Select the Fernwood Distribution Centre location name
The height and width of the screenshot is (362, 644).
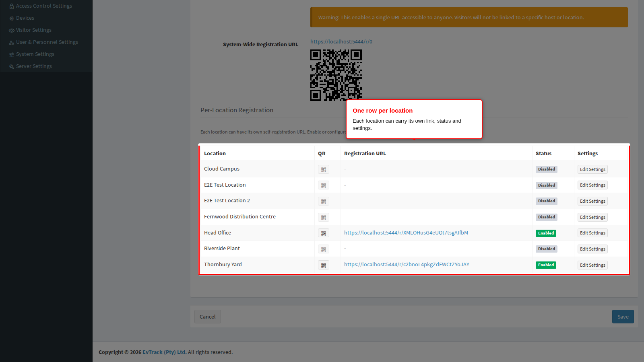(x=240, y=216)
